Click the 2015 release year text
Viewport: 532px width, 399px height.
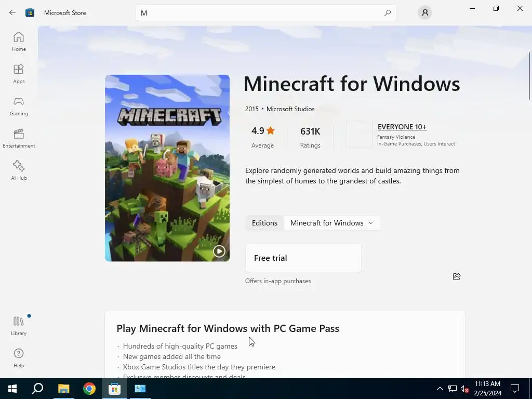point(252,109)
